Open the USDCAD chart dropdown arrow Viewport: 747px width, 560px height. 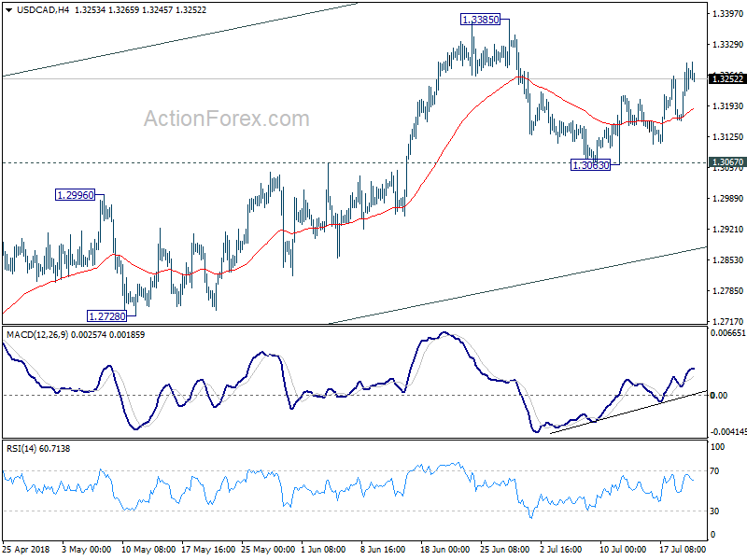(x=8, y=10)
